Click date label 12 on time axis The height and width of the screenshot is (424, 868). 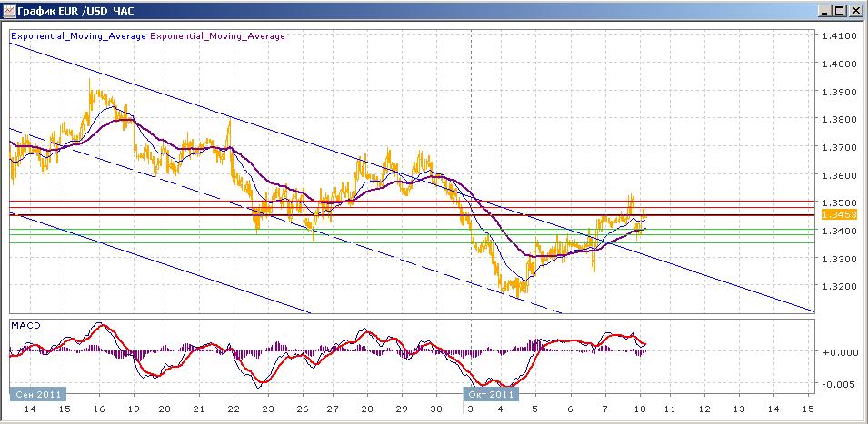pos(704,409)
